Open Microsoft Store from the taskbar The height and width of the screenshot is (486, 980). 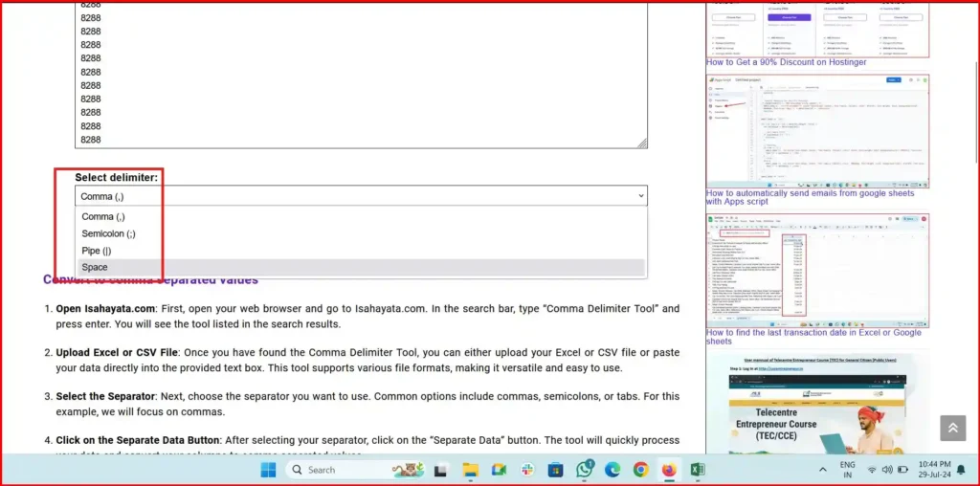[555, 470]
